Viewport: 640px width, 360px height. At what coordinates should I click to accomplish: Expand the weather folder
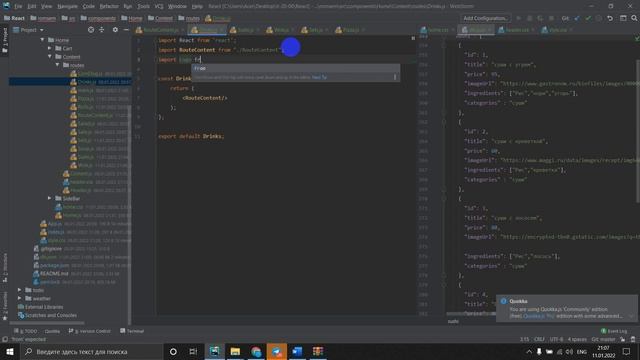click(x=20, y=298)
